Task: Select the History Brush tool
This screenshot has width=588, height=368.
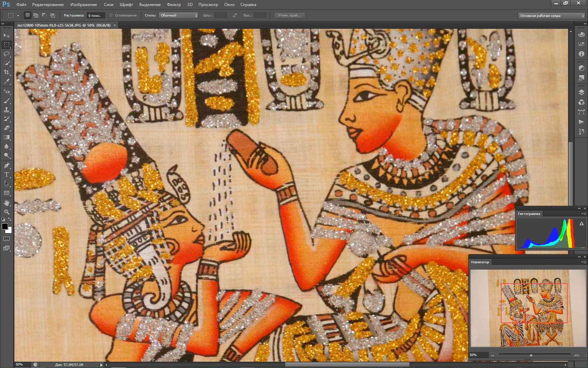Action: click(7, 119)
